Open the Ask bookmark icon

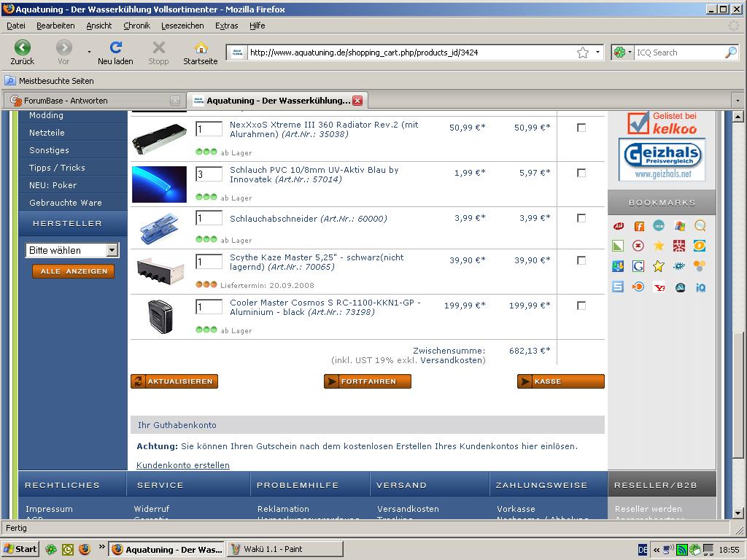619,226
